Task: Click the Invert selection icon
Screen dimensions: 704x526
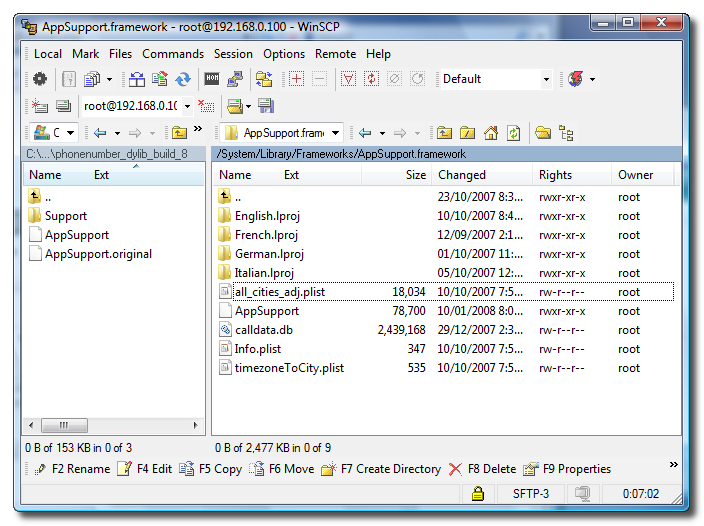Action: point(371,79)
